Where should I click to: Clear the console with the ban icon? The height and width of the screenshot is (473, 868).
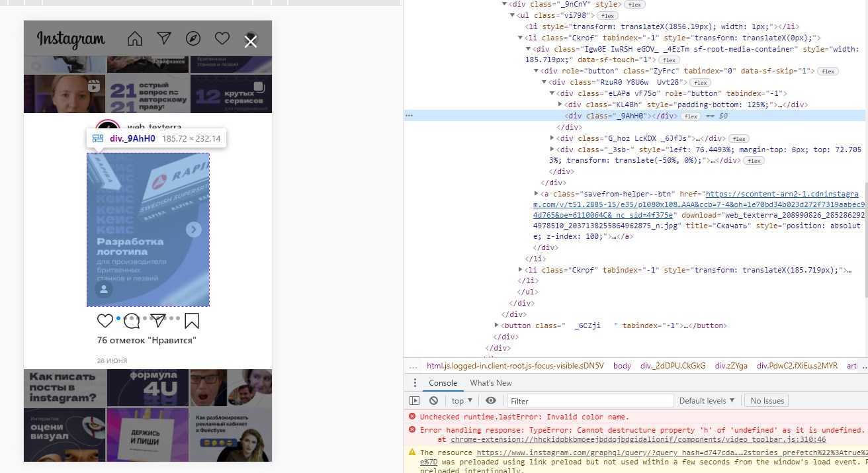click(x=433, y=401)
